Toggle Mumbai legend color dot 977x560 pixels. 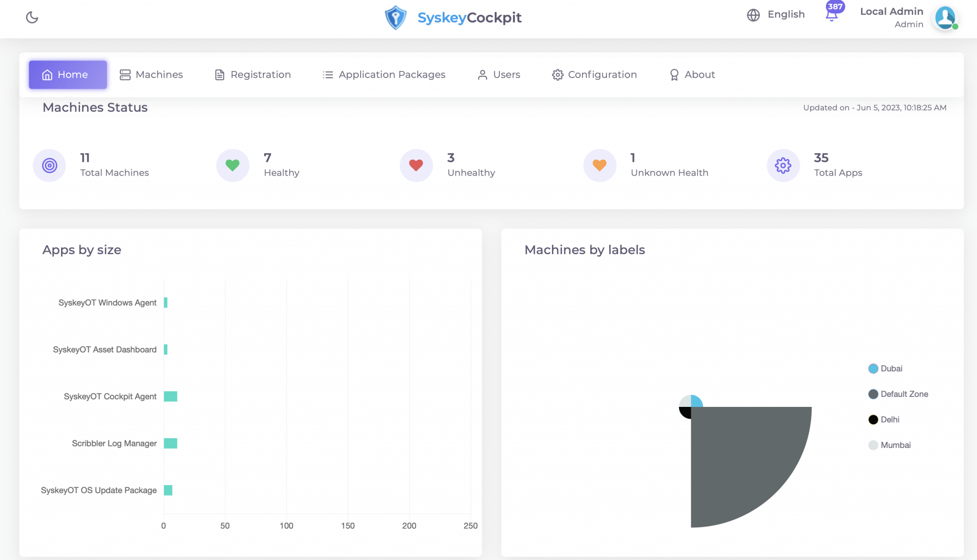pyautogui.click(x=873, y=445)
